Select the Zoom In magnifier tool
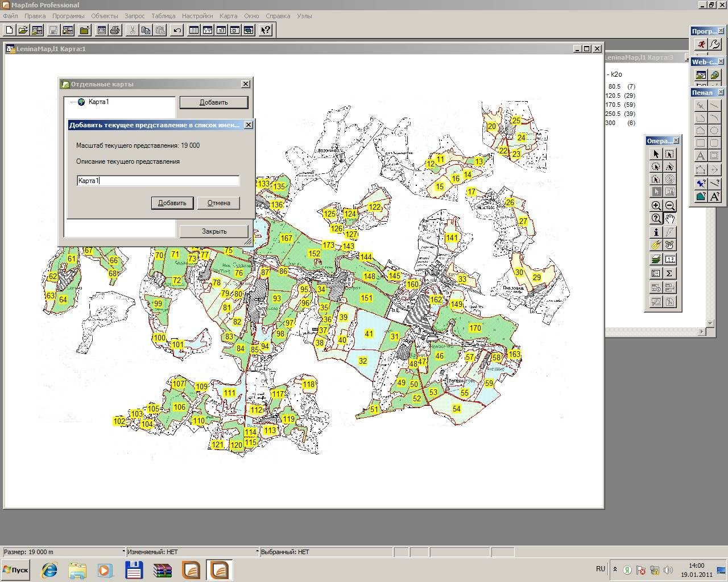Image resolution: width=728 pixels, height=582 pixels. (656, 206)
